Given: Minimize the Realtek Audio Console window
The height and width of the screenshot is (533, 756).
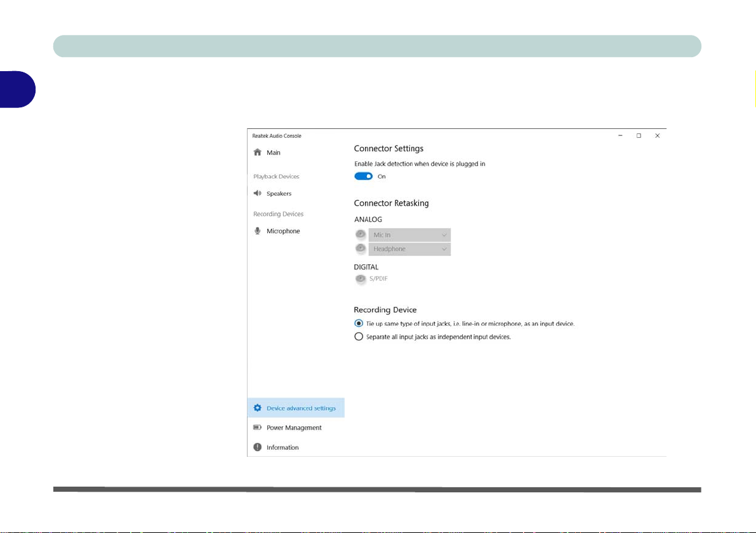Looking at the screenshot, I should (621, 135).
